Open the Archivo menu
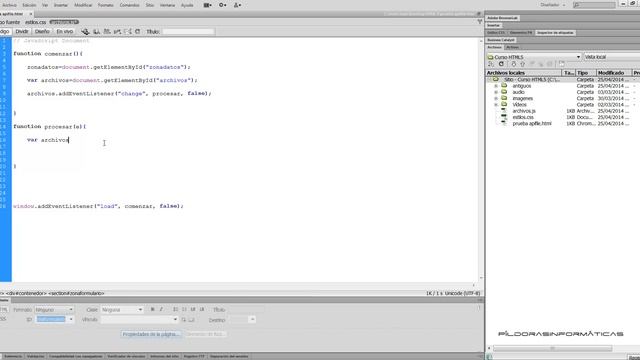 click(x=9, y=5)
